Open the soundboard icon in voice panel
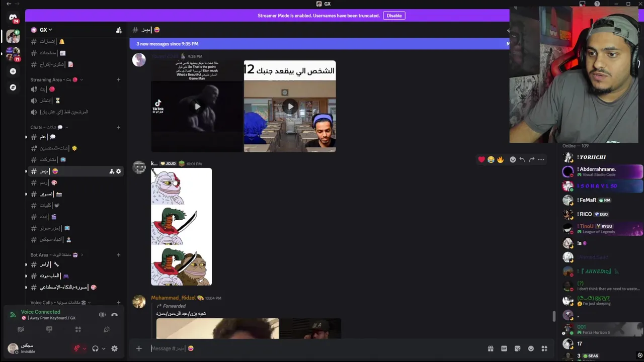The width and height of the screenshot is (644, 362). click(107, 329)
